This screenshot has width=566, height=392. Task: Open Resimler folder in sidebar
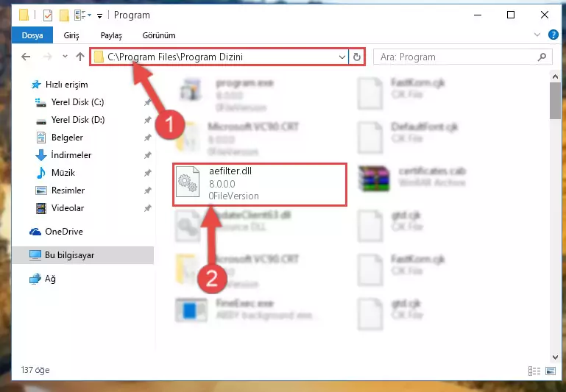[60, 190]
